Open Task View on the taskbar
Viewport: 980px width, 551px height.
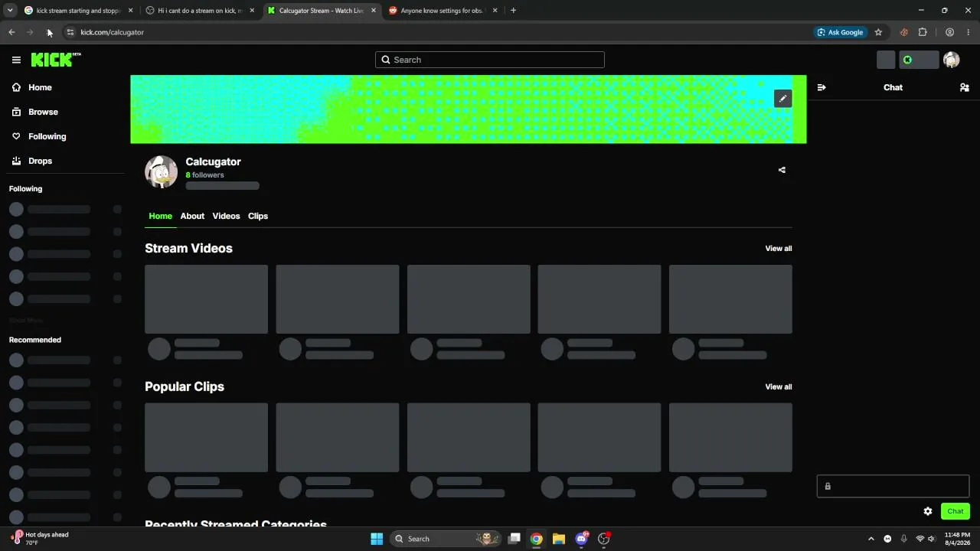(514, 539)
